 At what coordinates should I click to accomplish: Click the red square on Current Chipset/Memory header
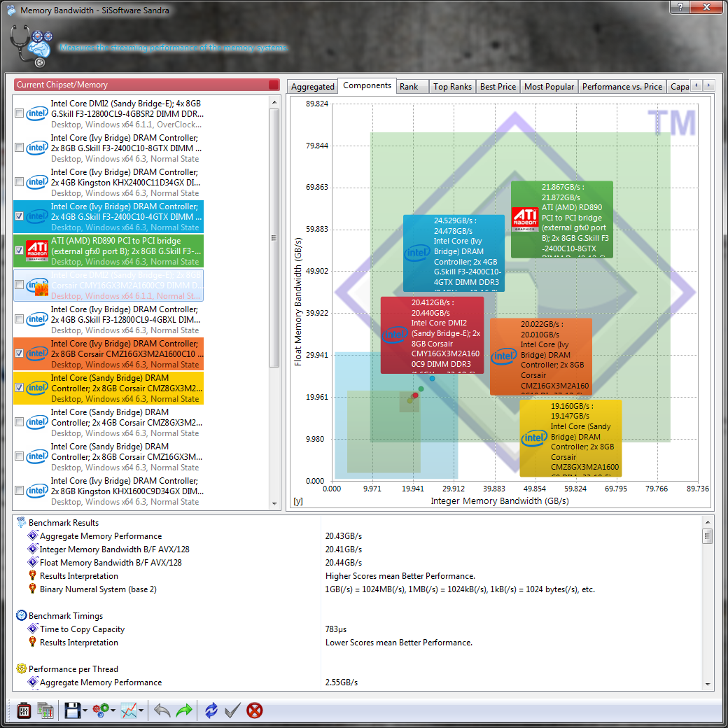click(274, 85)
